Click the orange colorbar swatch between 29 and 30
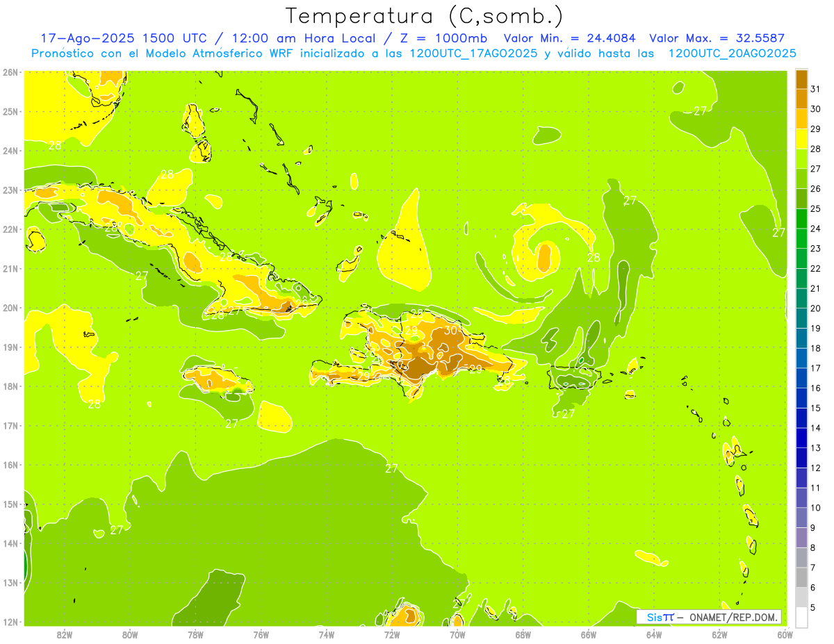834x644 pixels. 801,118
